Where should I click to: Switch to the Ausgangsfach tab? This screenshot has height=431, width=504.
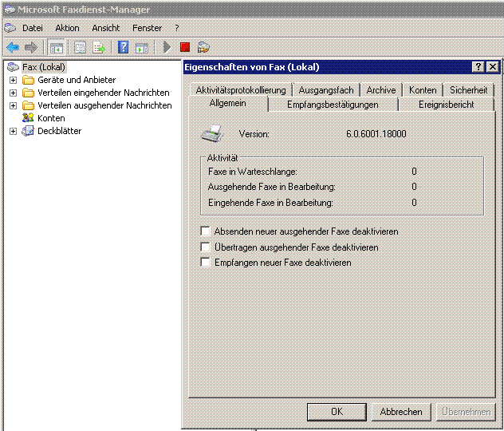(x=326, y=90)
